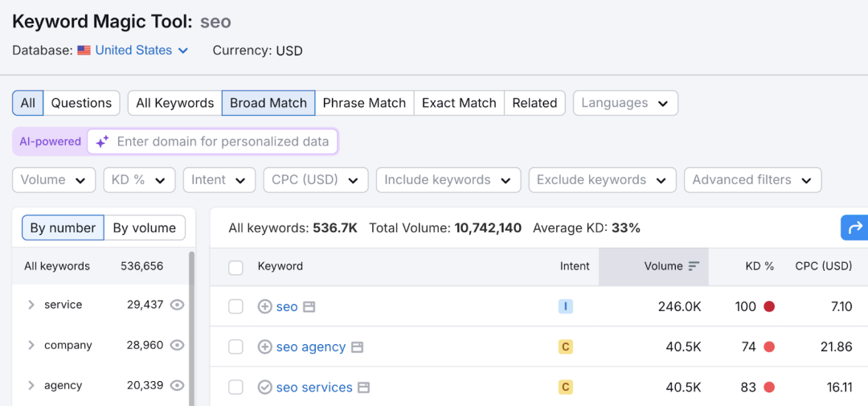Screen dimensions: 868x406
Task: Click the blue share arrow button
Action: click(x=855, y=228)
